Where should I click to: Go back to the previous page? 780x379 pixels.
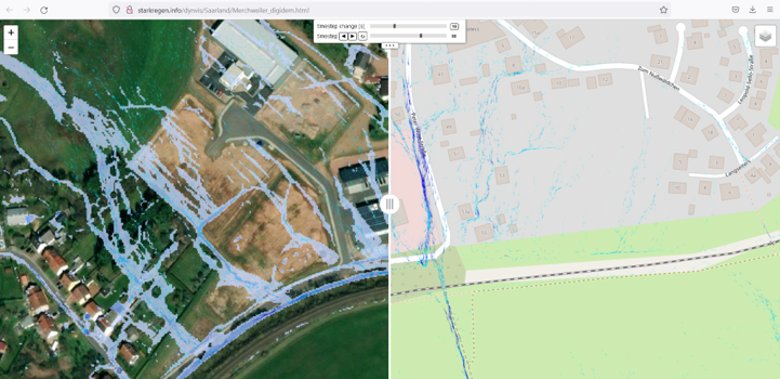click(9, 10)
